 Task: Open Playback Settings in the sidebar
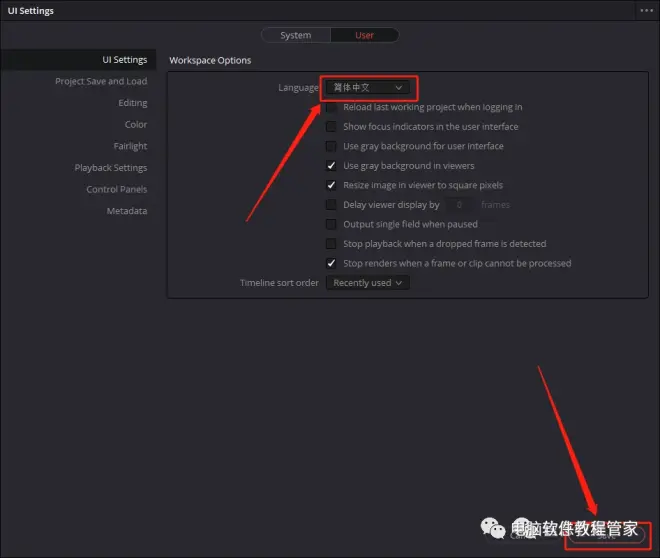(x=111, y=167)
